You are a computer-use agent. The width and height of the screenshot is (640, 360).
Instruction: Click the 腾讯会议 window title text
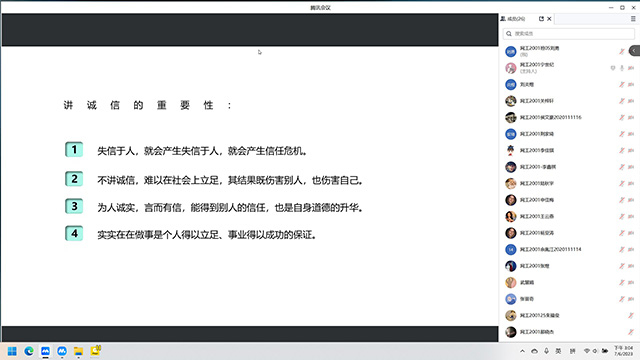320,8
